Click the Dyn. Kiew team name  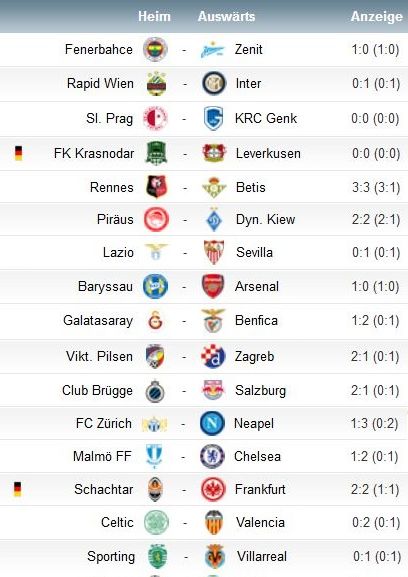coord(265,219)
